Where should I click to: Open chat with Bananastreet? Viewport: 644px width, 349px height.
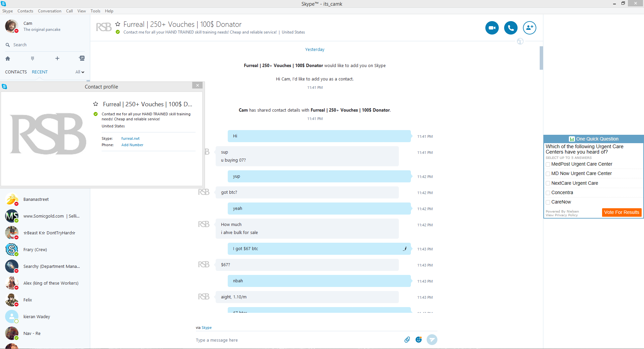pos(45,199)
